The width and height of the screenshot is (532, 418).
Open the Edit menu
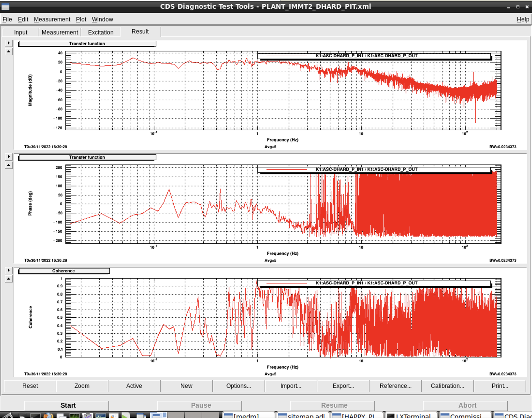(23, 19)
